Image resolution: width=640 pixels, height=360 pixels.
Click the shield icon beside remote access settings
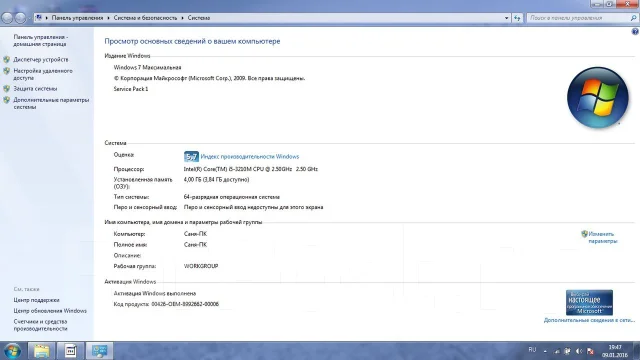click(7, 71)
